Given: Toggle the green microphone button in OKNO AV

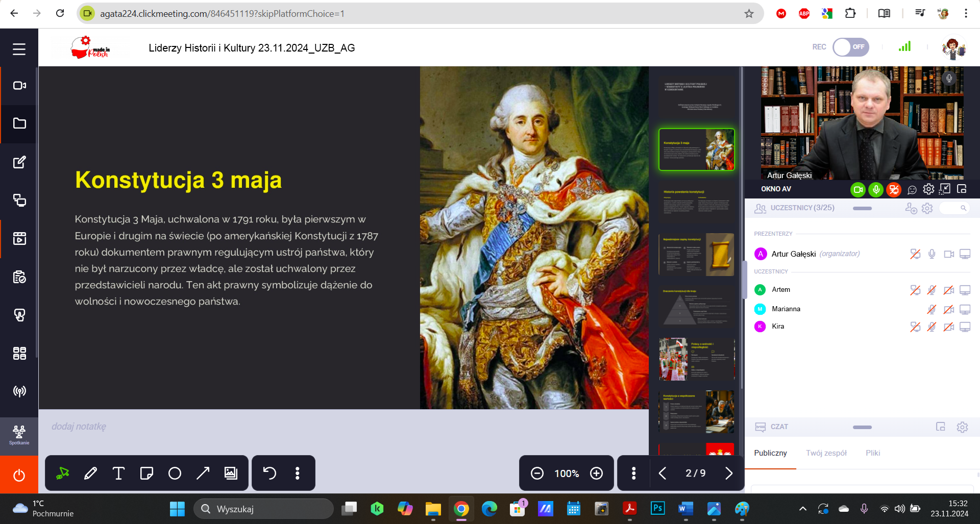Looking at the screenshot, I should click(x=876, y=189).
